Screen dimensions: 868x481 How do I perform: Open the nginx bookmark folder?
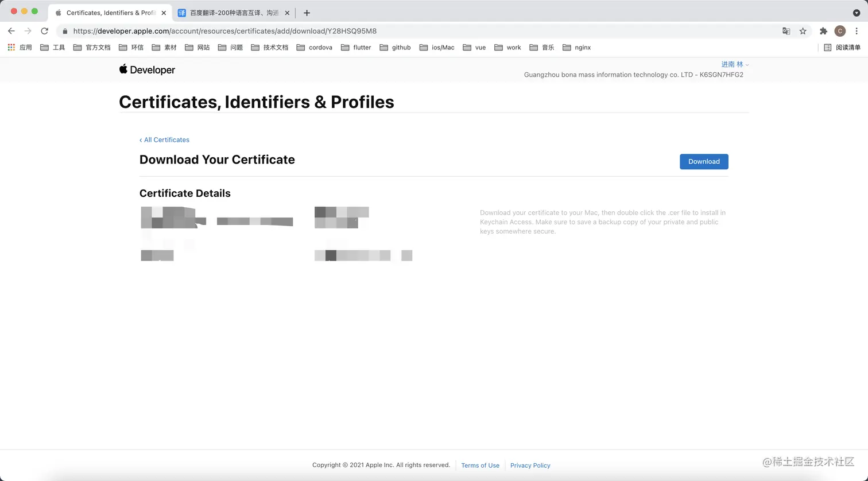click(577, 48)
